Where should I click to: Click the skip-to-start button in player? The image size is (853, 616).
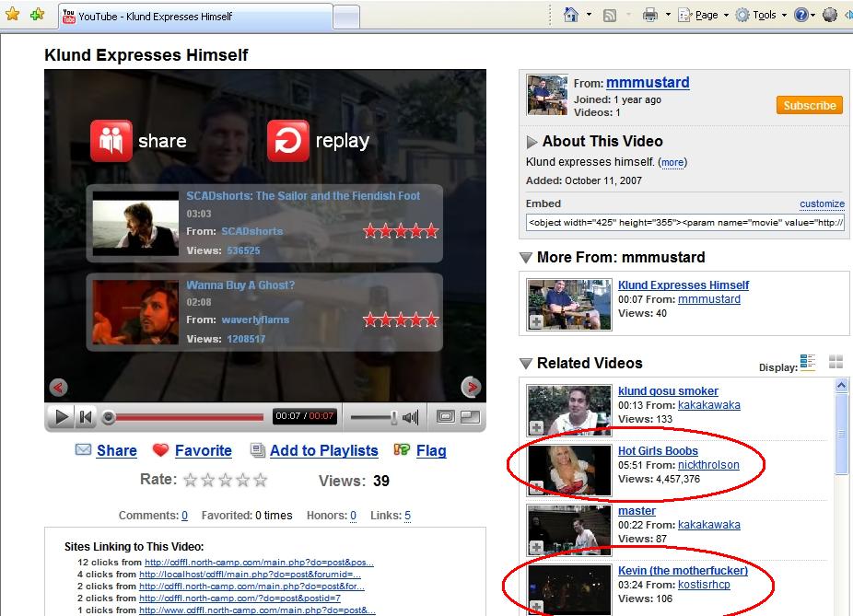[x=86, y=417]
